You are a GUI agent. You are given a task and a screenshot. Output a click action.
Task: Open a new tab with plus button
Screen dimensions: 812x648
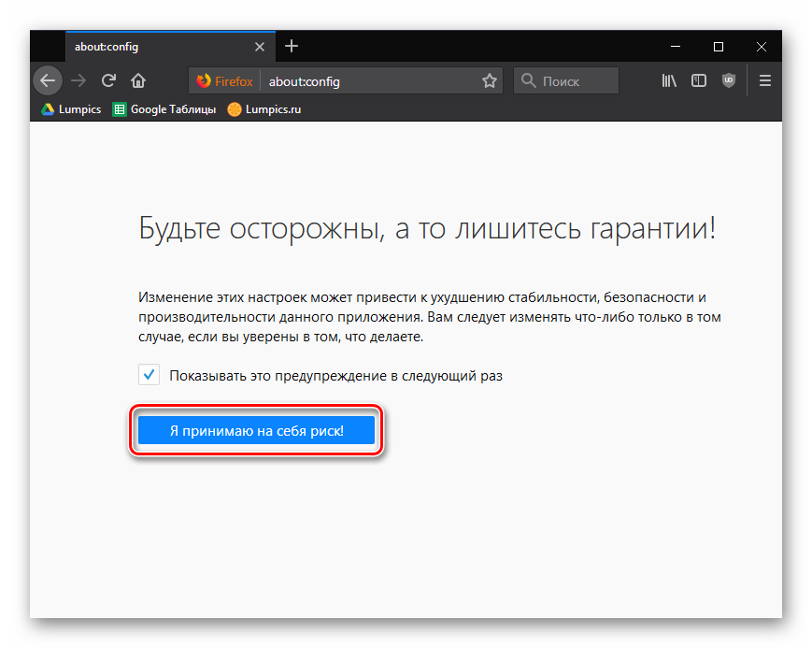tap(292, 46)
